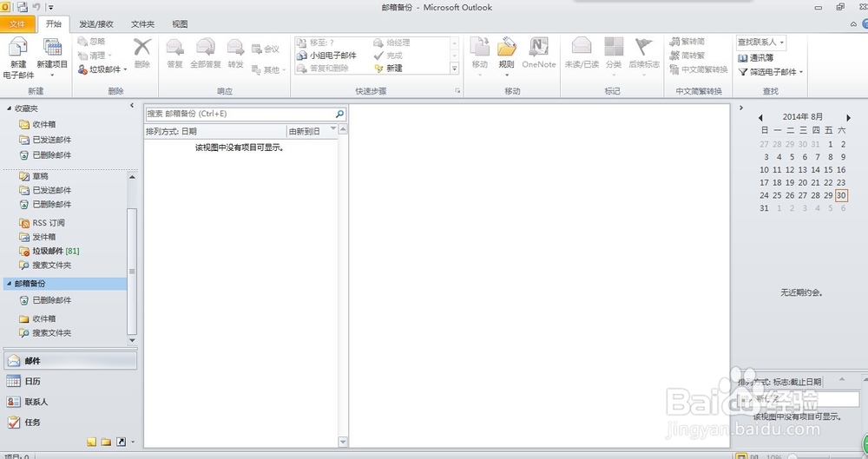This screenshot has width=868, height=459.
Task: Click the search magnifier icon
Action: coord(340,114)
